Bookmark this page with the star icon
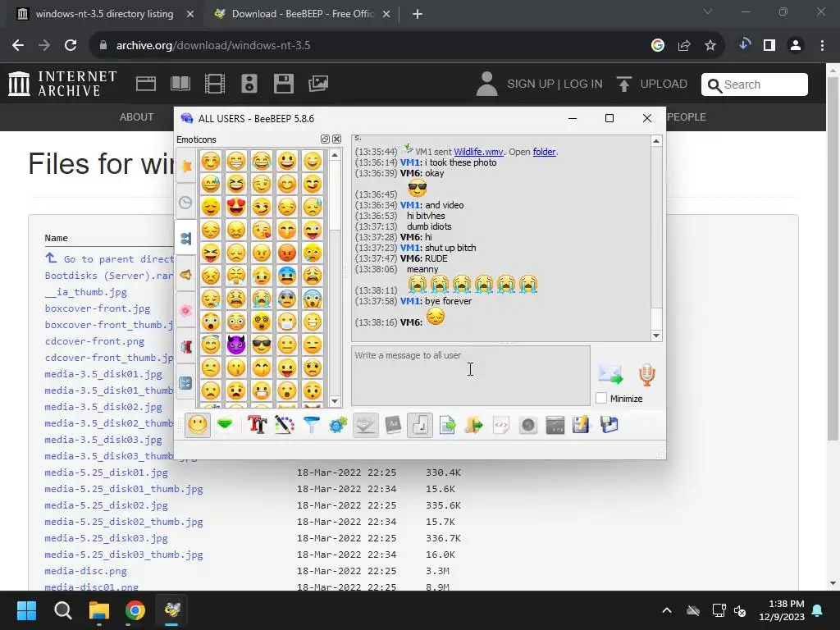The image size is (840, 630). pos(710,46)
